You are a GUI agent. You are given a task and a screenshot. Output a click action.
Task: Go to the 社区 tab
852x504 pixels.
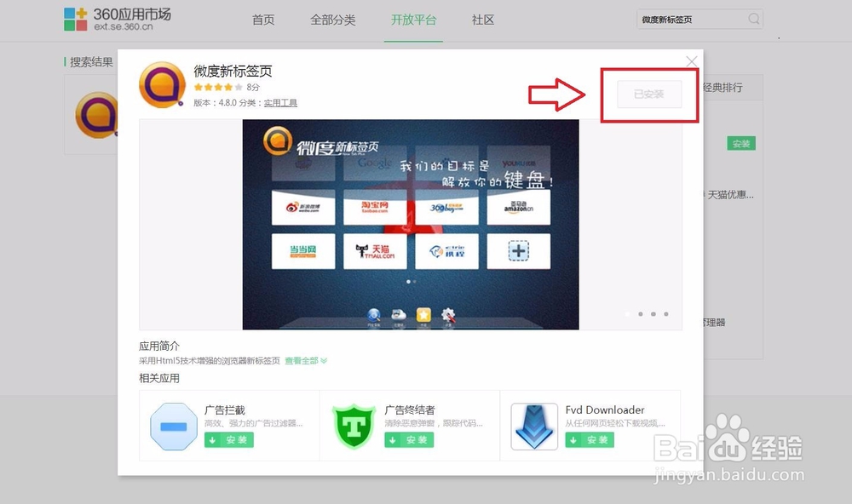click(x=483, y=20)
